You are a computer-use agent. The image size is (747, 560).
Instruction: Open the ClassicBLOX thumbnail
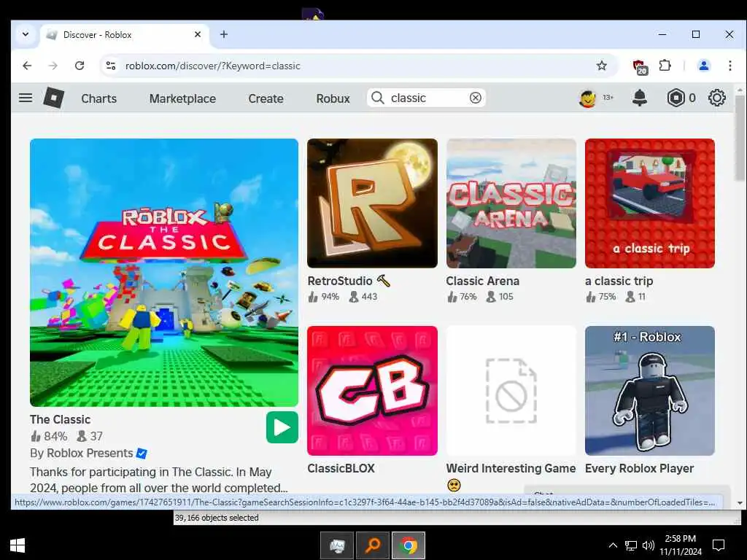[372, 391]
